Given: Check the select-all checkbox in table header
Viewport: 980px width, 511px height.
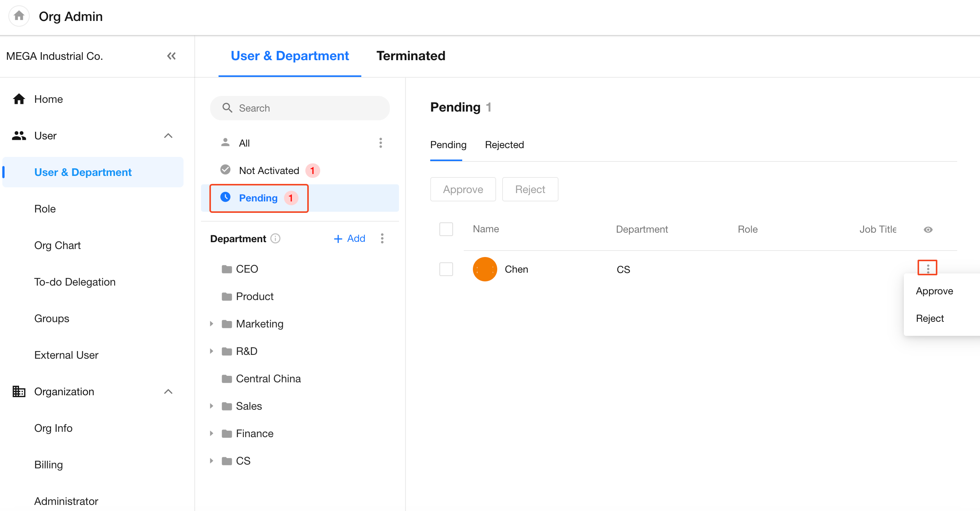Looking at the screenshot, I should click(x=446, y=229).
